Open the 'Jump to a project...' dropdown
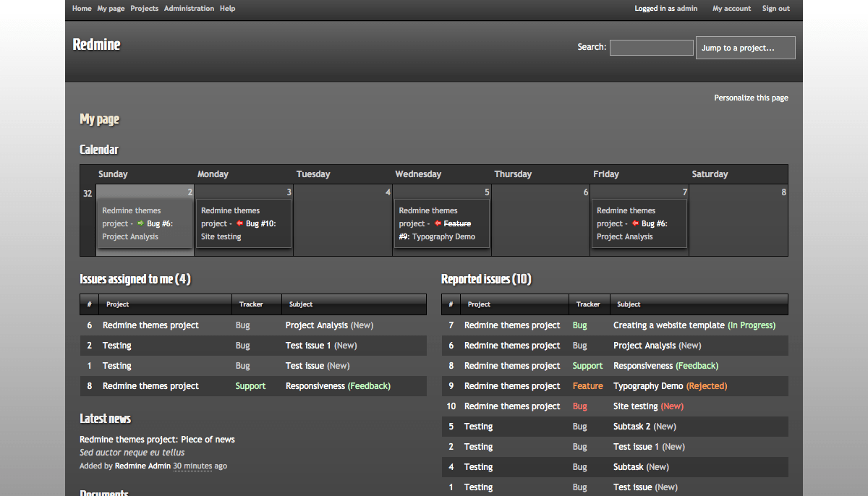The height and width of the screenshot is (496, 868). (x=746, y=48)
